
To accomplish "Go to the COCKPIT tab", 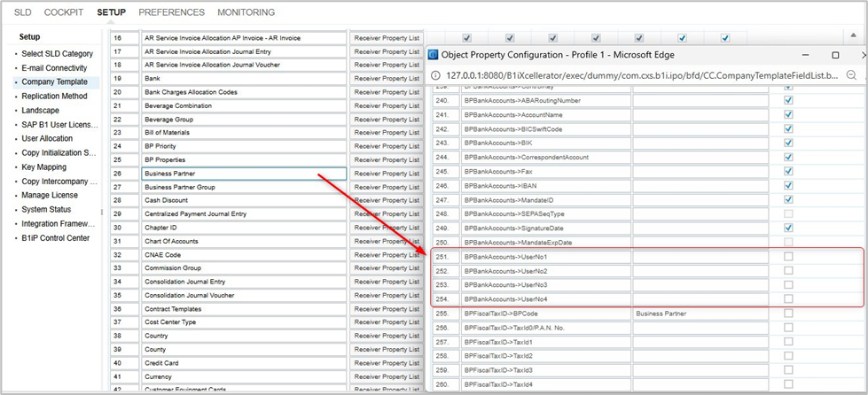I will click(x=64, y=12).
